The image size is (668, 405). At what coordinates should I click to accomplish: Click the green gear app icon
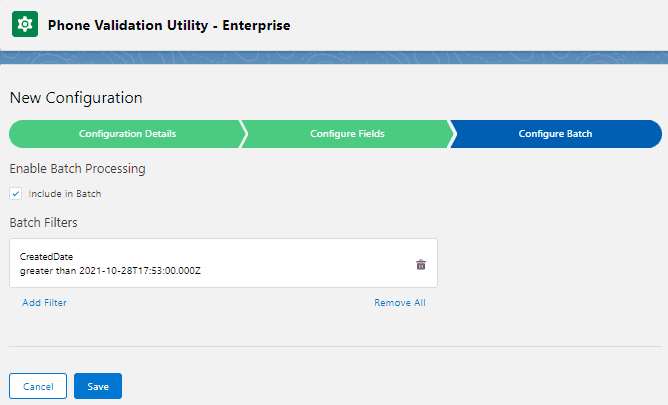click(24, 24)
